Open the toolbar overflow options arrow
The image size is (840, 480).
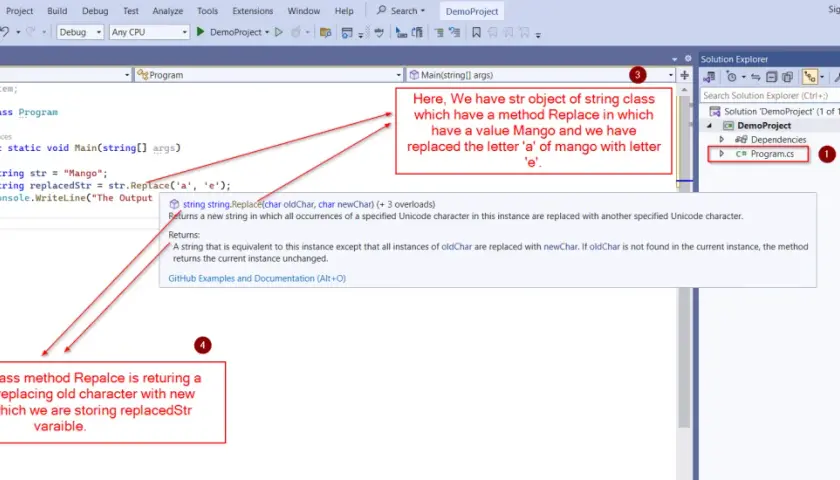tap(538, 35)
